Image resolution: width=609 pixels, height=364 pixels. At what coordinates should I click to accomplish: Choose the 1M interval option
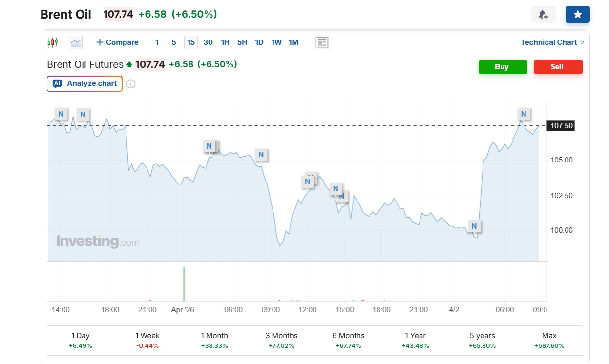tap(294, 42)
